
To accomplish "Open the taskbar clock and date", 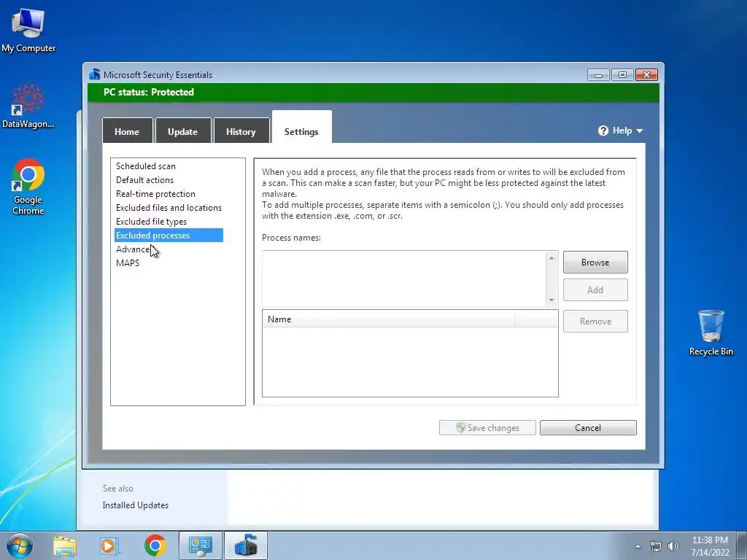I will [710, 546].
